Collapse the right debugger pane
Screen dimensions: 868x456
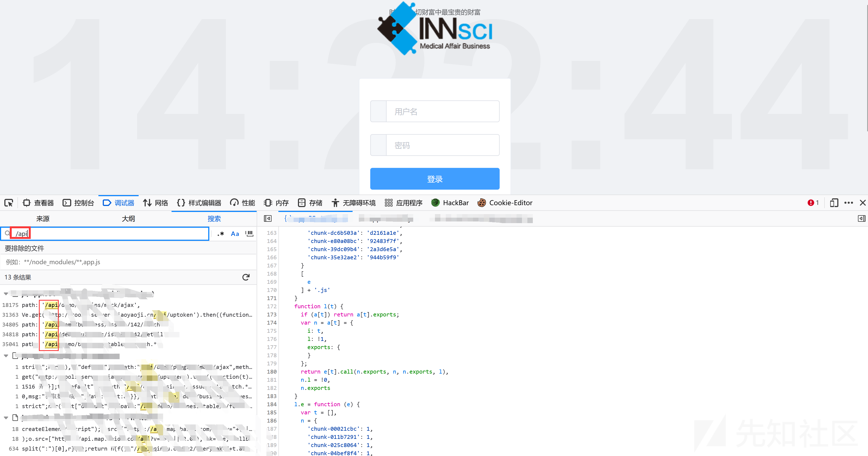(861, 218)
